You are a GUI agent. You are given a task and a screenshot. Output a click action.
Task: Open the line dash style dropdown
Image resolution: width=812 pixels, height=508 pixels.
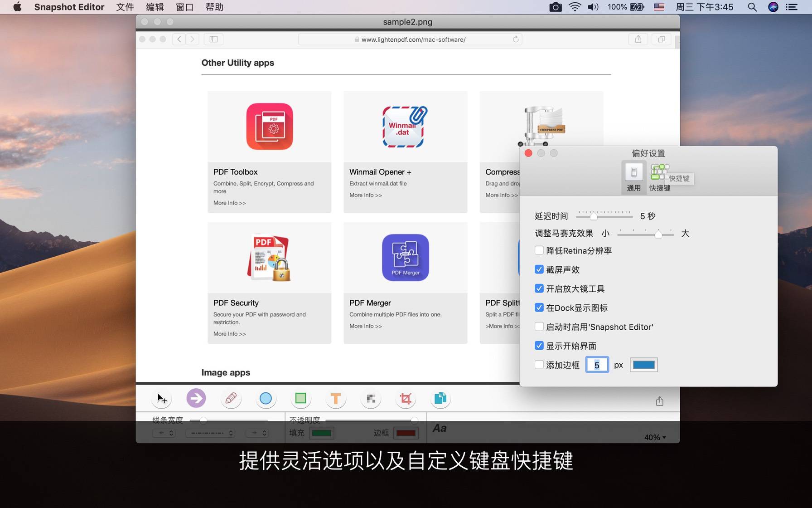tap(210, 433)
